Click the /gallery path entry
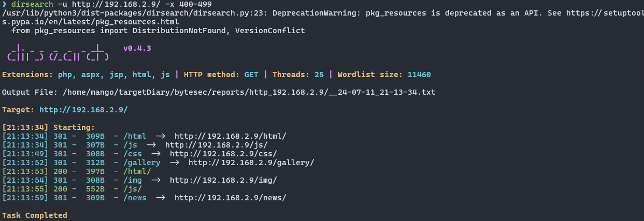This screenshot has width=644, height=221. click(142, 163)
